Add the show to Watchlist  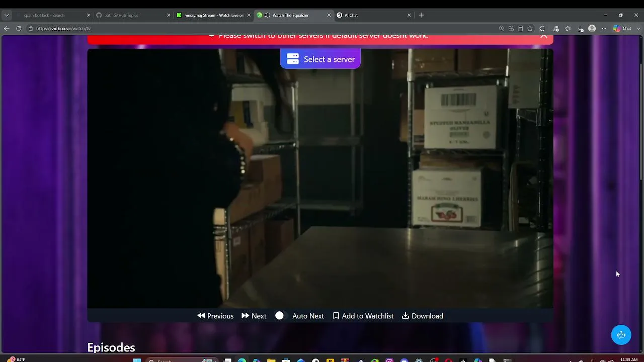[363, 316]
